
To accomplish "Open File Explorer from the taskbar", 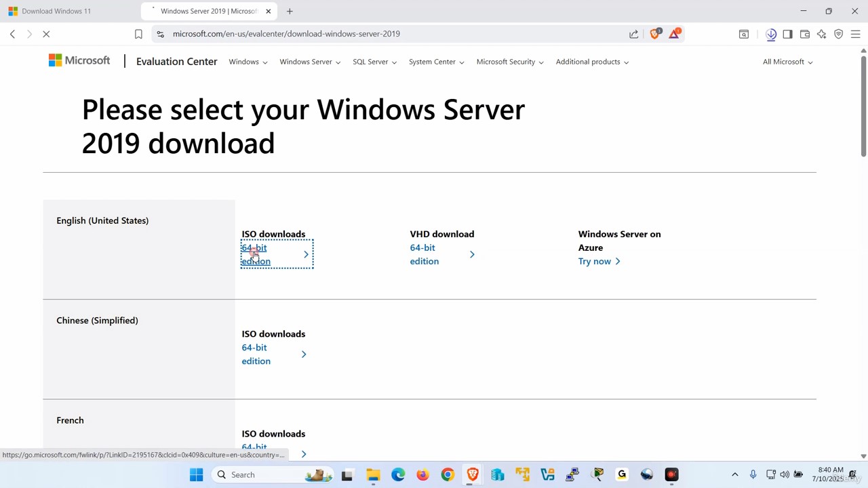I will point(372,474).
